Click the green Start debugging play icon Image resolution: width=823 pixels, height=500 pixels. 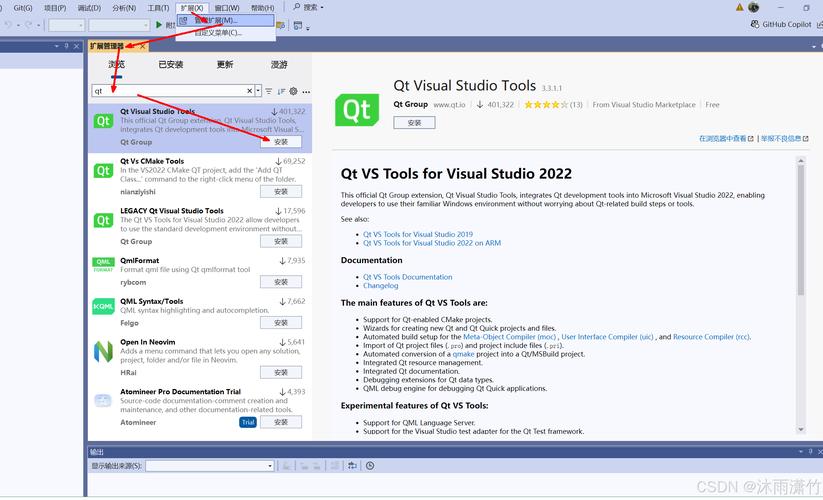(x=158, y=24)
